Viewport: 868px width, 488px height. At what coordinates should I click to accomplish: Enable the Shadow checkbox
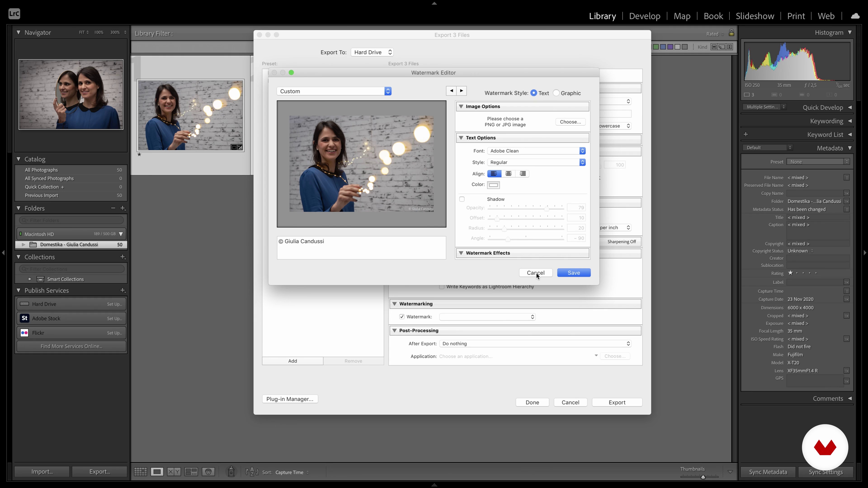pyautogui.click(x=462, y=199)
